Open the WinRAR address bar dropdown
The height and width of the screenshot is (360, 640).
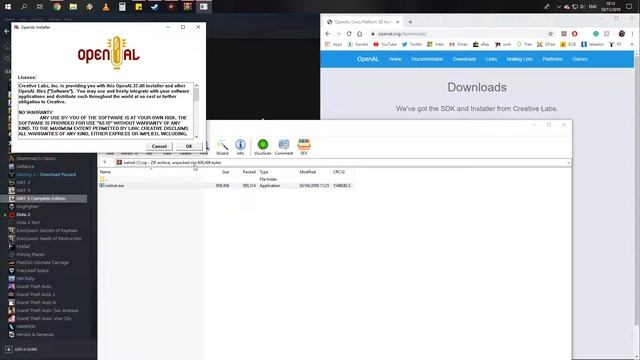coord(568,162)
